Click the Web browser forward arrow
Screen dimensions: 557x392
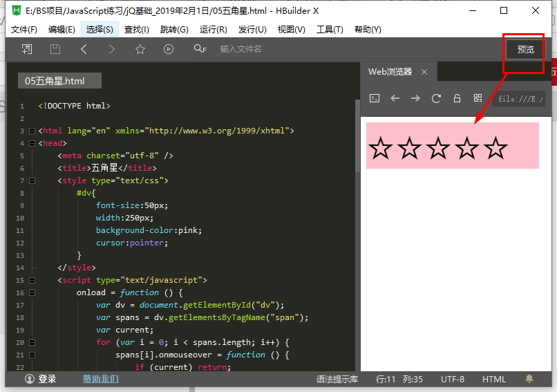coord(415,98)
